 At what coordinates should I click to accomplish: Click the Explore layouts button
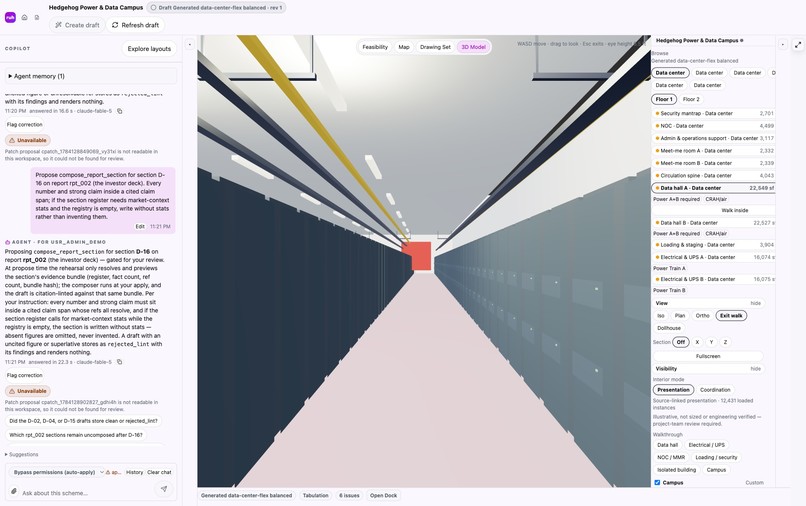click(149, 48)
